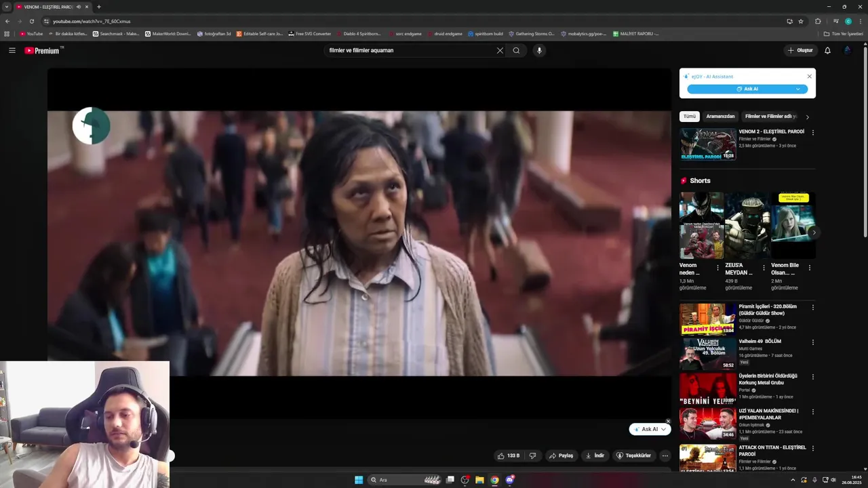Viewport: 868px width, 488px height.
Task: Bookmark this page with star icon
Action: (801, 21)
